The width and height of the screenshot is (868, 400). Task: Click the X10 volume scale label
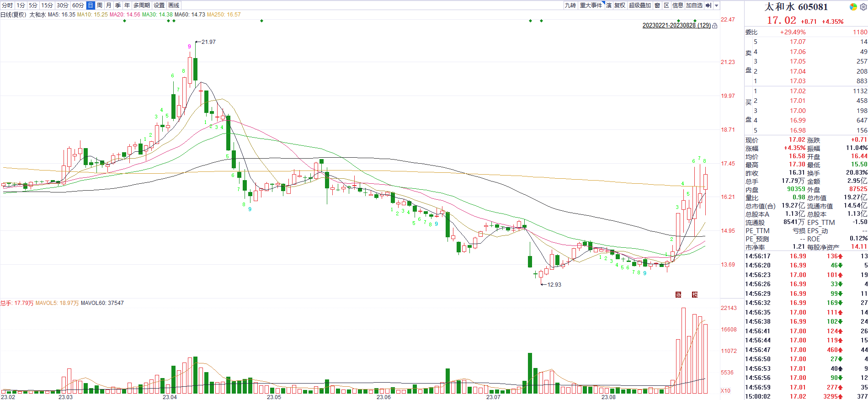click(725, 391)
